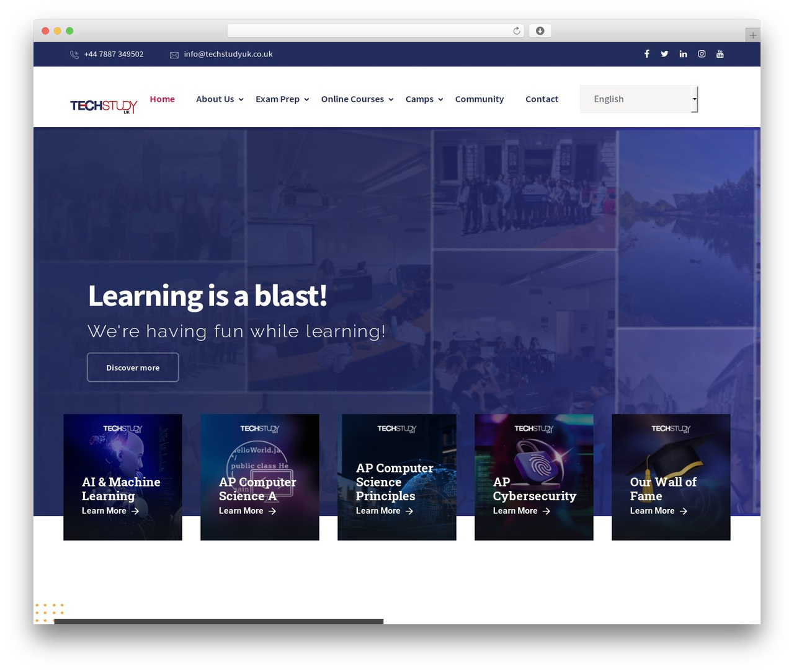Click Learn More under AI & Machine Learning
This screenshot has height=672, width=794.
tap(104, 511)
